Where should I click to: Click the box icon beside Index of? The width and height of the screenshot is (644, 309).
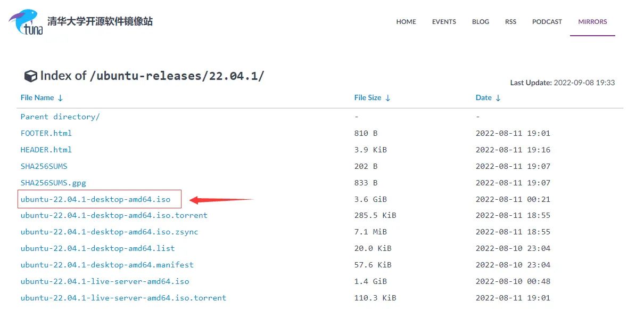(31, 76)
